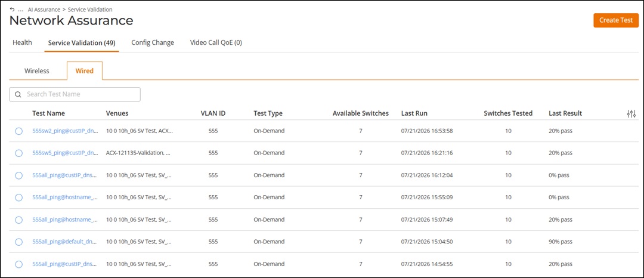Select radio button for 555all_ping@default_dn test
The image size is (644, 278).
(18, 242)
